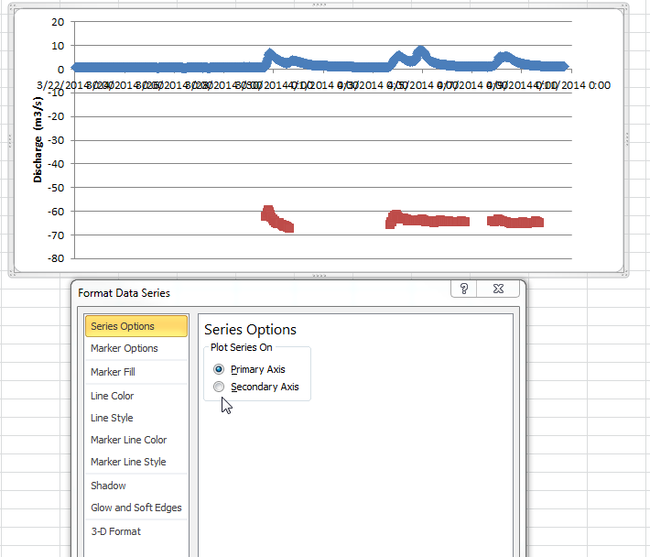Open Marker Line Style category
The image size is (650, 557).
point(128,462)
